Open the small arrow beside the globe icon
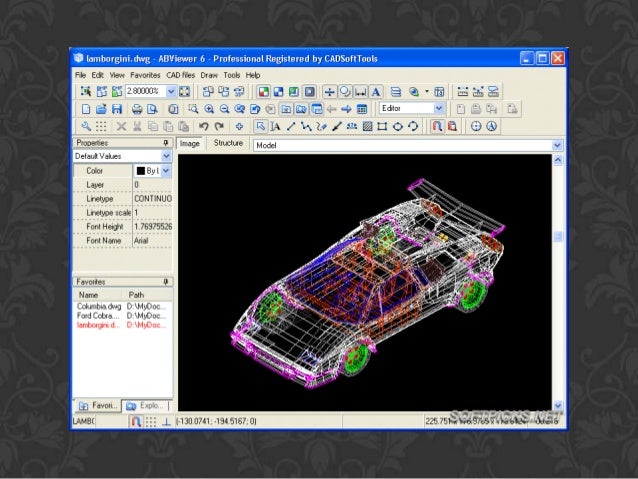 tap(426, 91)
